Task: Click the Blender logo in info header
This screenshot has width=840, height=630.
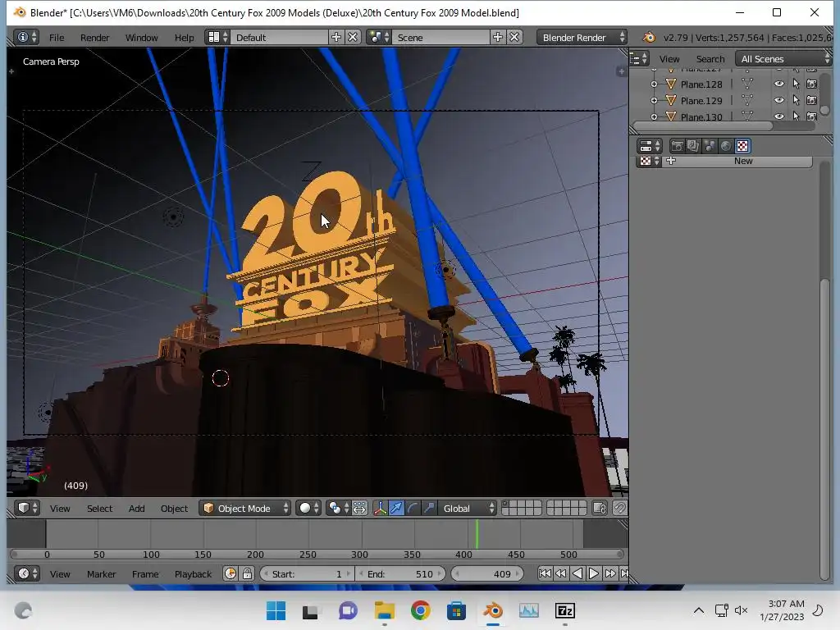Action: [649, 38]
